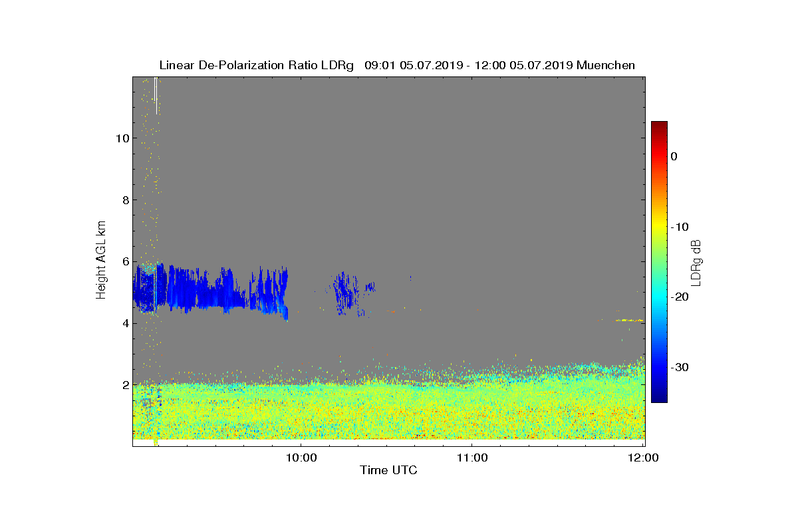Select the LDRg dB colorbar title

tap(696, 262)
